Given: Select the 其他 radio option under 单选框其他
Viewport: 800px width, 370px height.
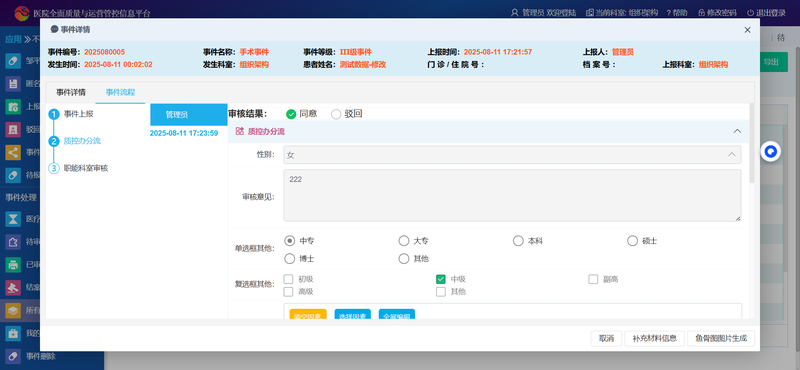Looking at the screenshot, I should [404, 258].
